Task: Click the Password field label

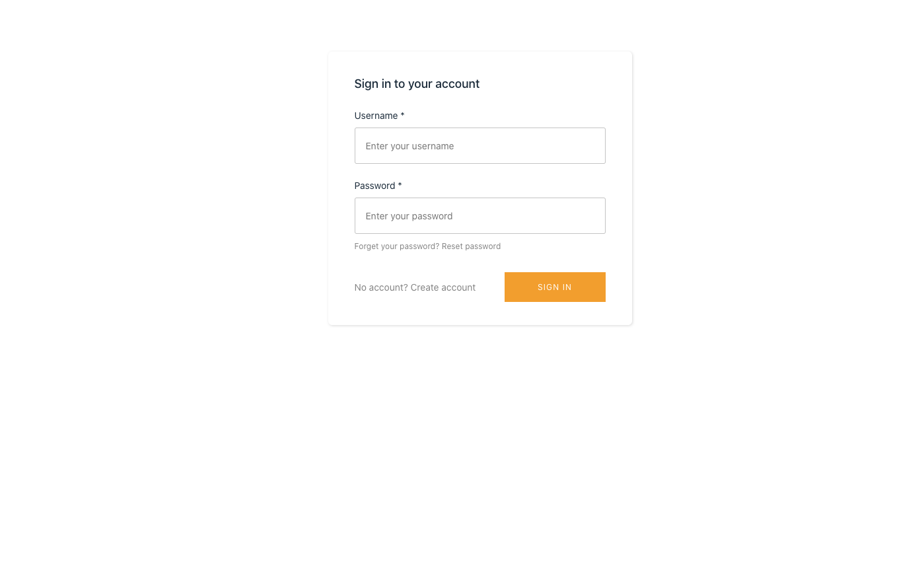Action: [374, 186]
